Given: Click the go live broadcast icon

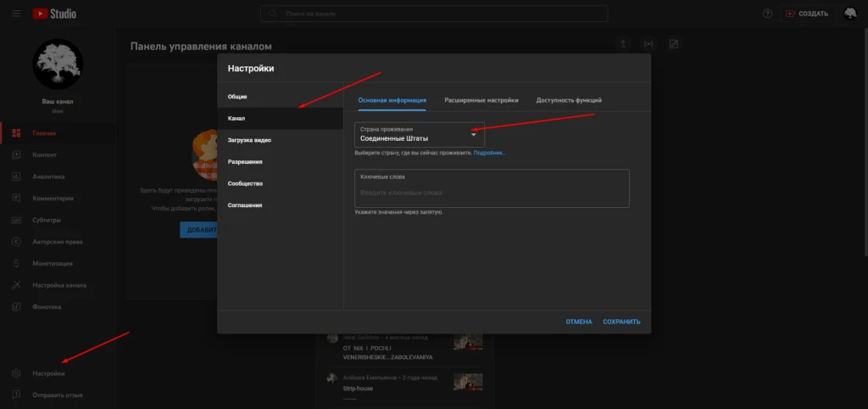Looking at the screenshot, I should click(x=648, y=44).
